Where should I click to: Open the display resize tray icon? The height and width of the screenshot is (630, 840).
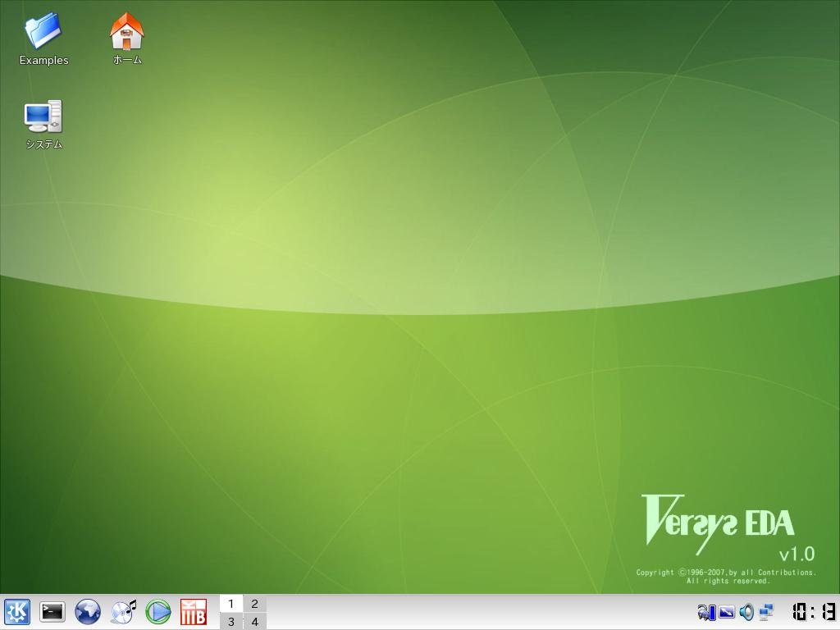[x=727, y=612]
